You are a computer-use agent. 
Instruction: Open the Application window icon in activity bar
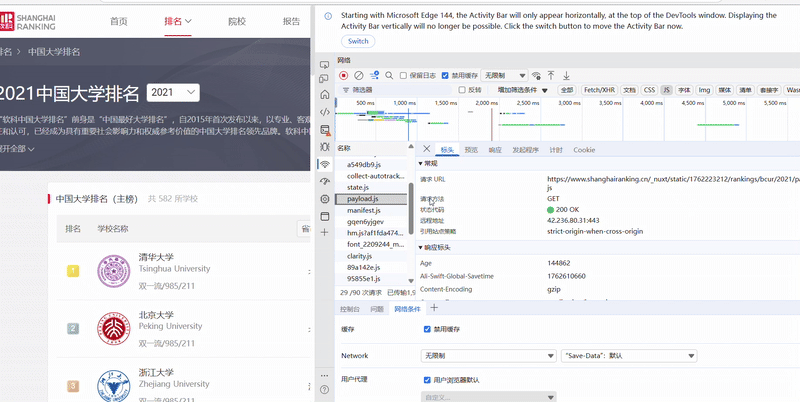pyautogui.click(x=324, y=216)
